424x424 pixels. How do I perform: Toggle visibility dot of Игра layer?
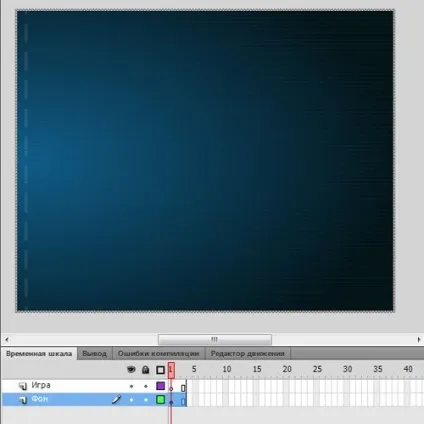coord(131,386)
